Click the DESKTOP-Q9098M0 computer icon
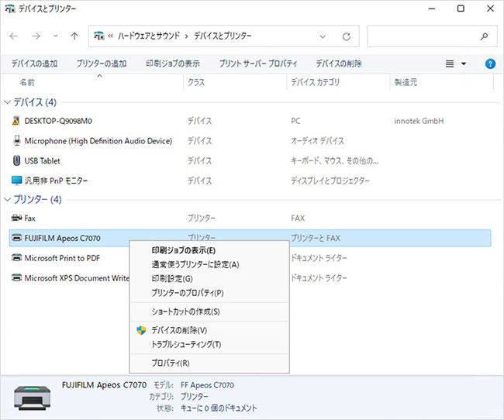 (17, 121)
